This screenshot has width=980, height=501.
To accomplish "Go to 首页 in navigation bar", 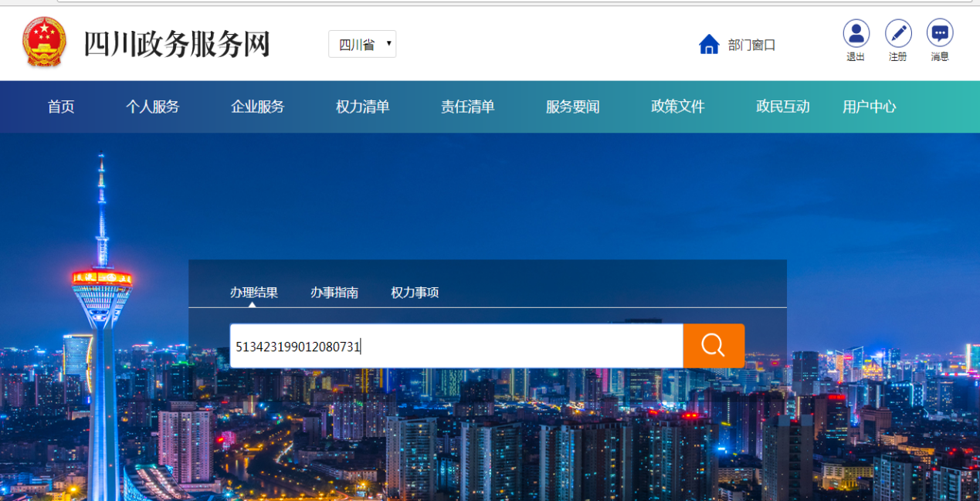I will (x=61, y=107).
